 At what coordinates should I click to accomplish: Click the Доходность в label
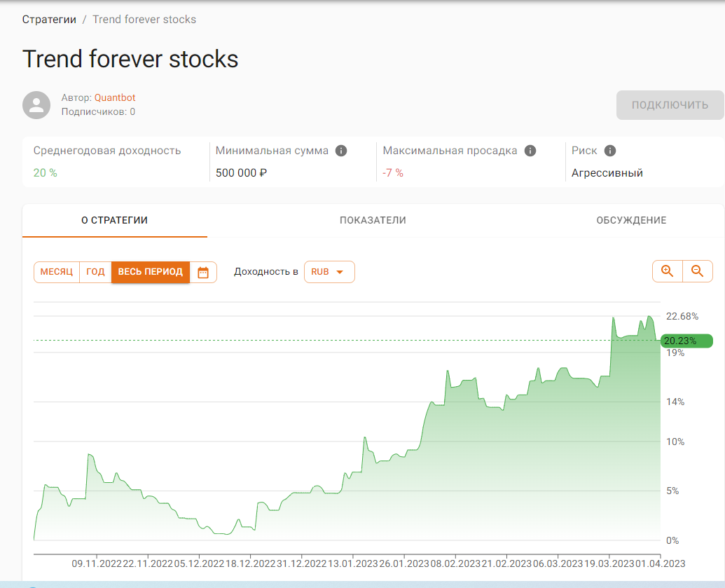[266, 272]
